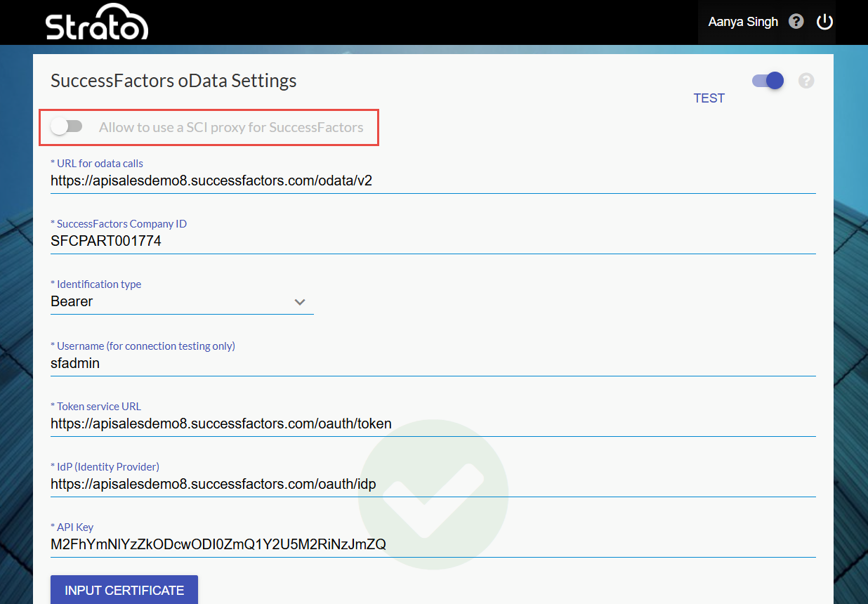Disable the blue switch above TEST
Image resolution: width=868 pixels, height=604 pixels.
(x=768, y=81)
